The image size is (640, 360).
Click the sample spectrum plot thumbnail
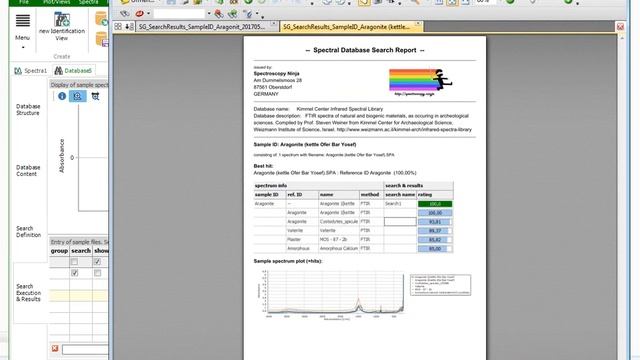pyautogui.click(x=331, y=295)
